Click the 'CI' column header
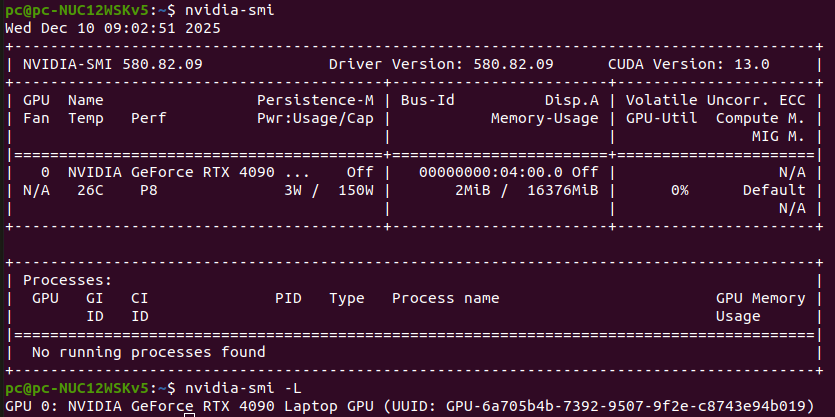 click(140, 298)
